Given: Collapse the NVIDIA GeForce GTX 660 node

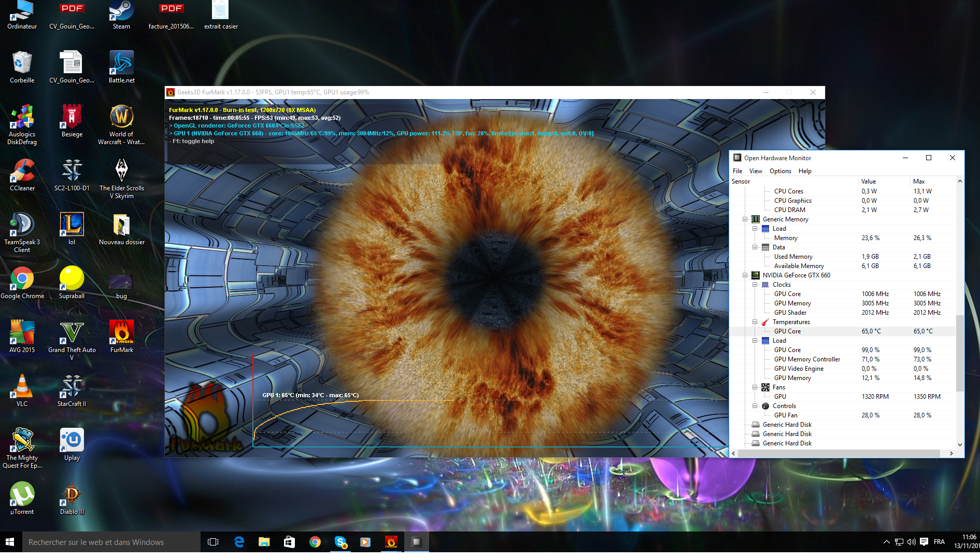Looking at the screenshot, I should (x=745, y=275).
